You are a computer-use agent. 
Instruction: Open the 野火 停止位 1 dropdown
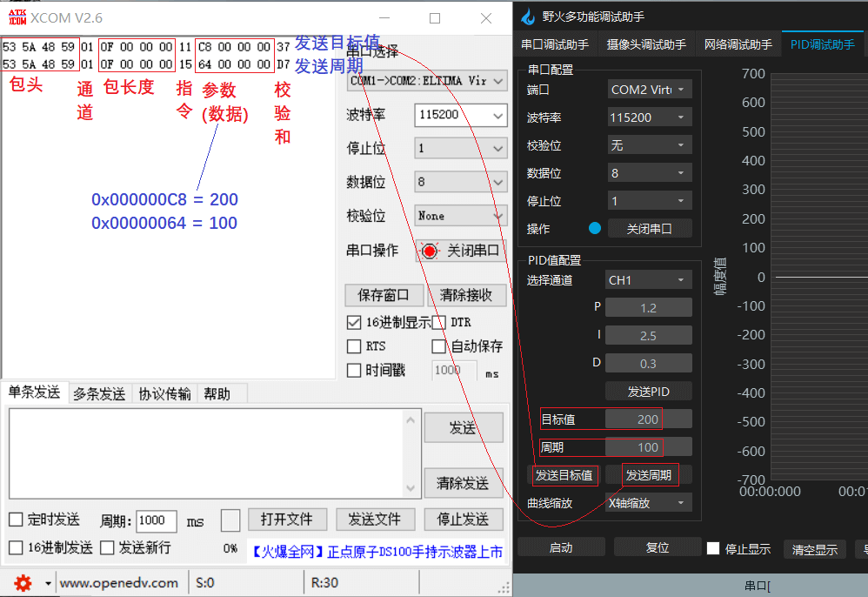[x=650, y=201]
